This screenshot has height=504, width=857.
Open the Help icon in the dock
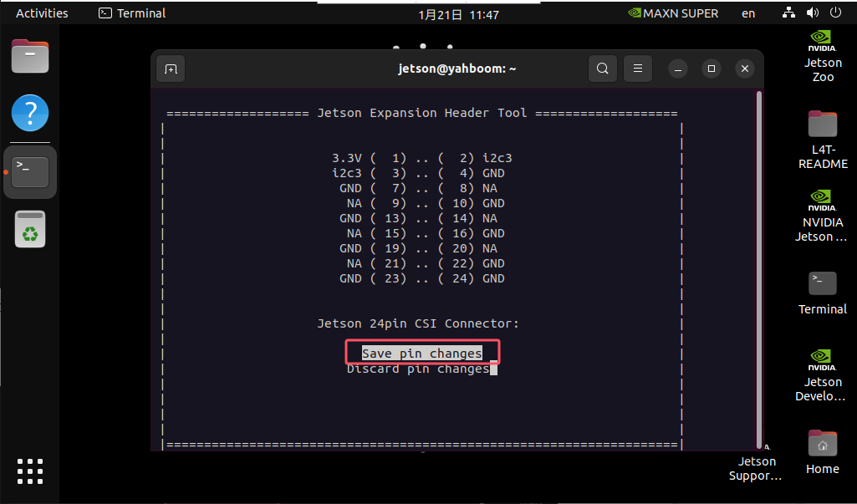tap(30, 113)
